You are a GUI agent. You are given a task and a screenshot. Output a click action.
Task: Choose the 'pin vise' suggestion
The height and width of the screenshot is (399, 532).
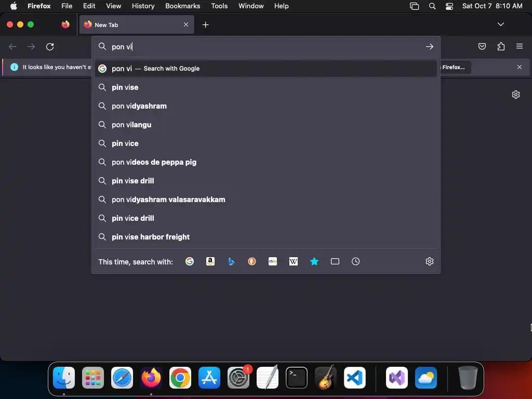[x=265, y=87]
